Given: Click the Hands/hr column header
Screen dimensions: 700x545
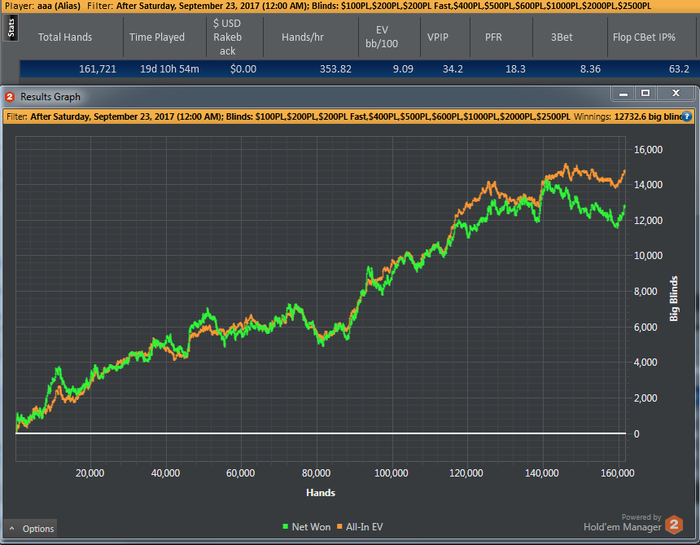Looking at the screenshot, I should pos(302,37).
